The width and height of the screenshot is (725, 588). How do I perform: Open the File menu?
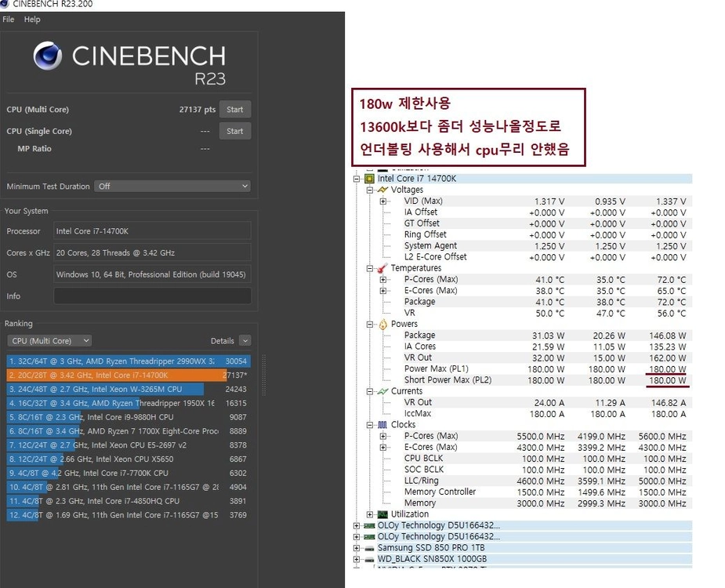pyautogui.click(x=9, y=20)
